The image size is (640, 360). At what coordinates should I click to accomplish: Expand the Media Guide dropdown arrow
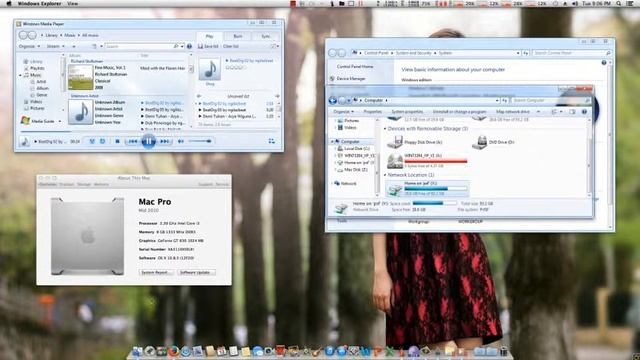click(x=60, y=121)
